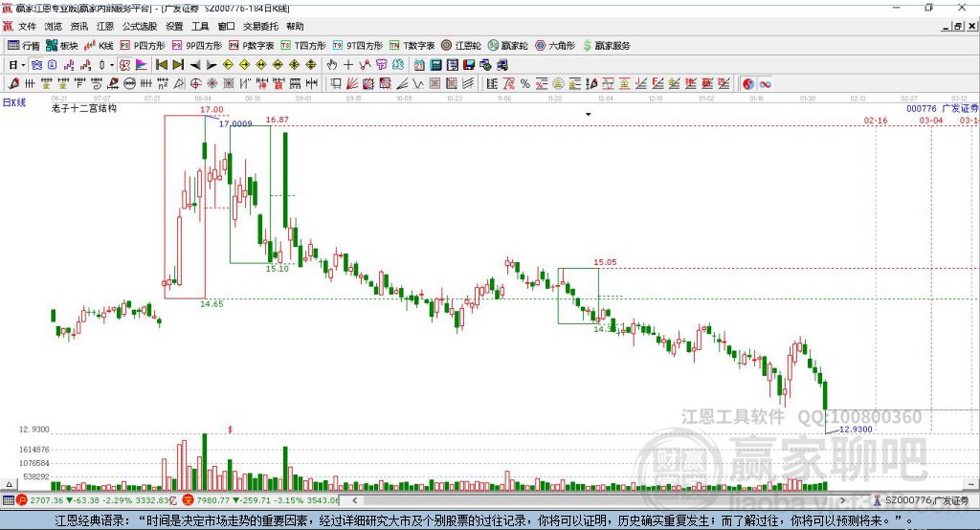Click the 沪 Shanghai index status indicator
The image size is (980, 530).
[x=21, y=500]
